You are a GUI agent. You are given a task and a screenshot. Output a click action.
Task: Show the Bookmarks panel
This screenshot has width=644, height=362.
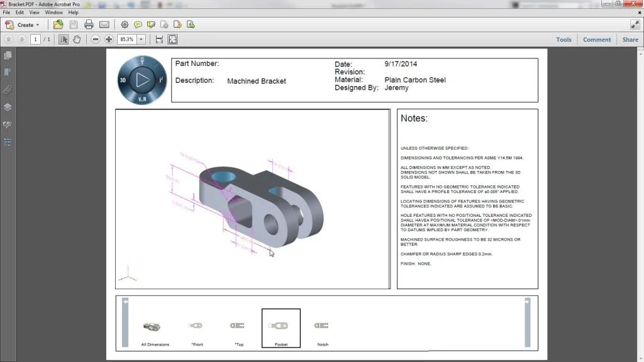[8, 72]
